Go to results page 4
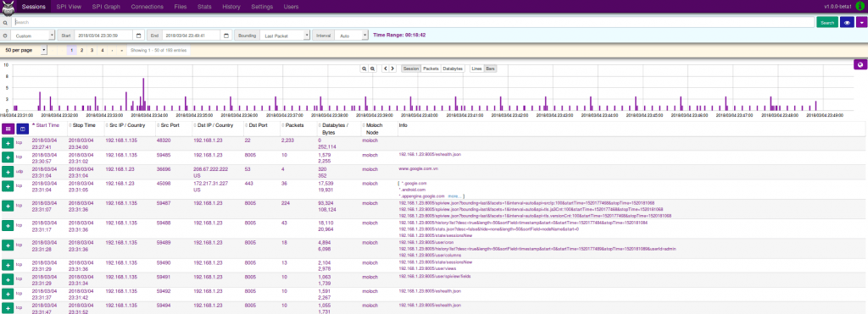The width and height of the screenshot is (868, 314). (x=103, y=50)
